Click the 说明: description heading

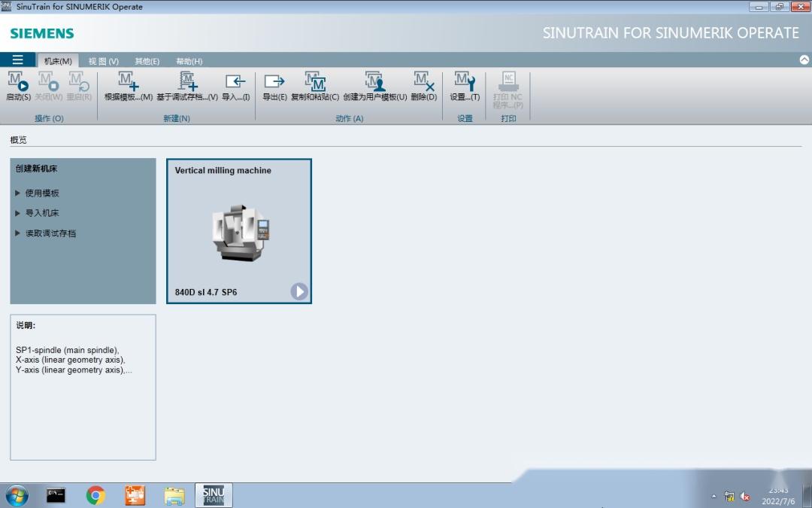[26, 326]
